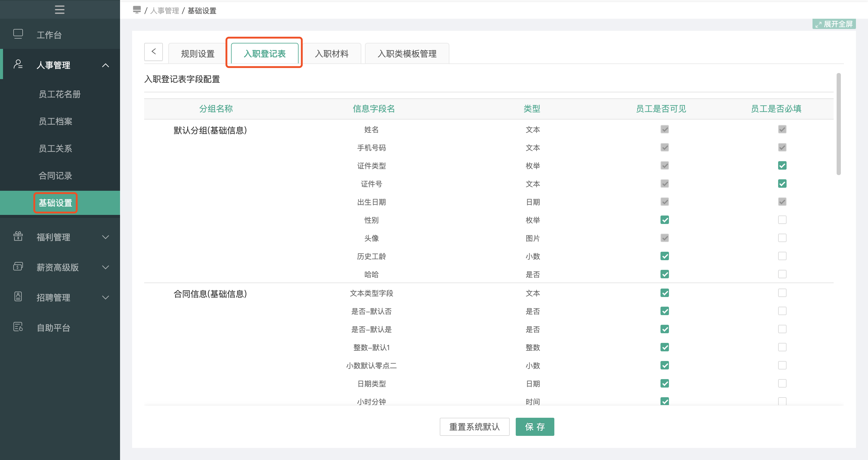Uncheck 证件类型 required checkbox
This screenshot has width=868, height=460.
coord(782,166)
